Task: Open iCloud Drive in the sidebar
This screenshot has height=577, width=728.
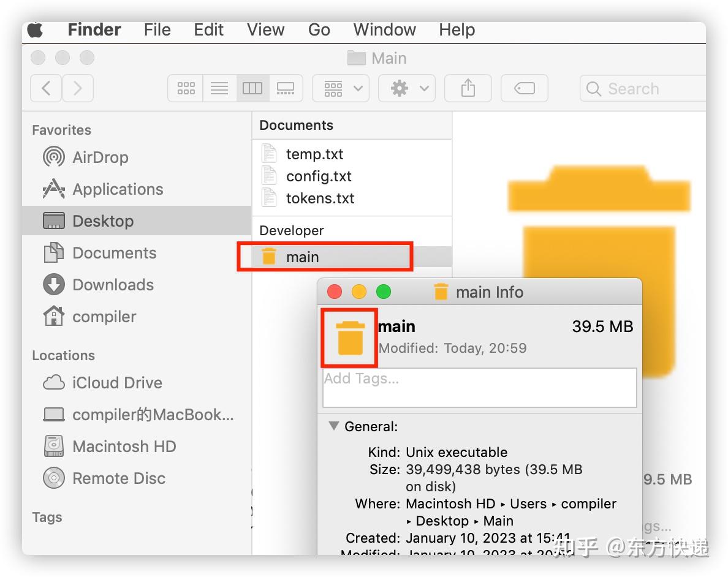Action: click(137, 383)
